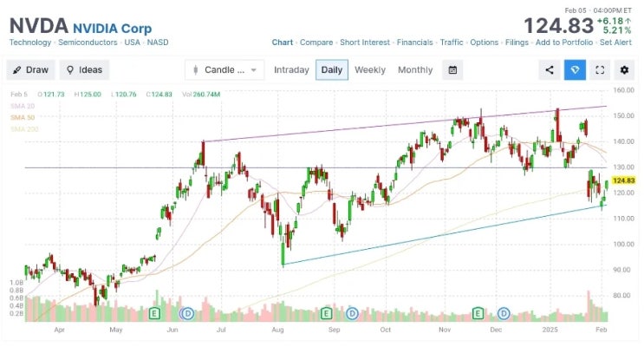
Task: Open the calendar date range picker
Action: [x=452, y=70]
